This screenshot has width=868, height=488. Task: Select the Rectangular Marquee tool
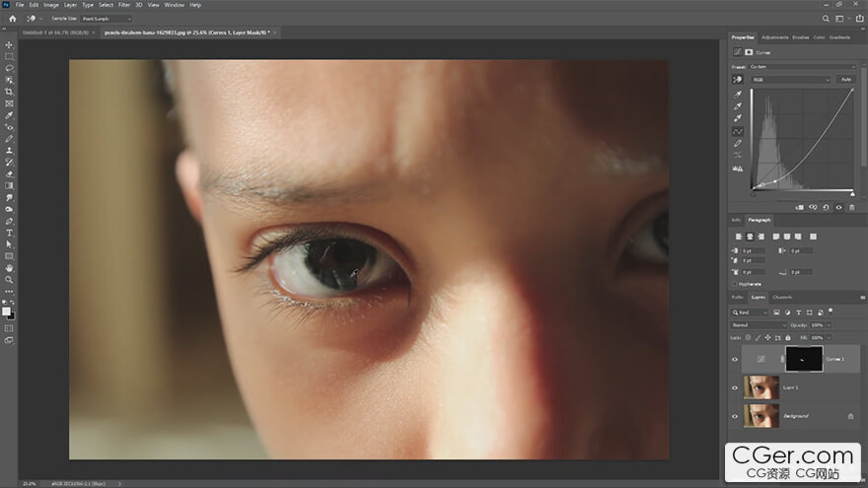(x=9, y=56)
